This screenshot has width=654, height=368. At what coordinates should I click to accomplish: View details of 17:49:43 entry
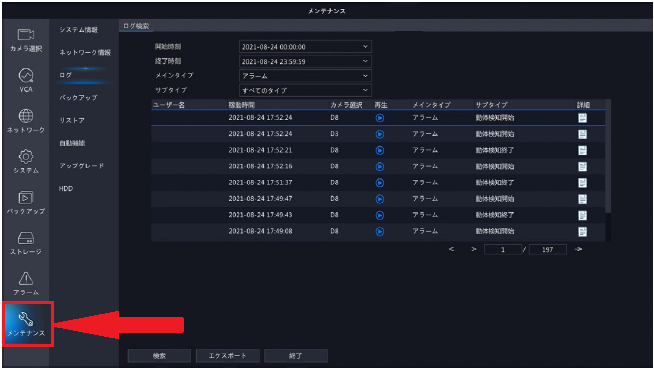(583, 215)
